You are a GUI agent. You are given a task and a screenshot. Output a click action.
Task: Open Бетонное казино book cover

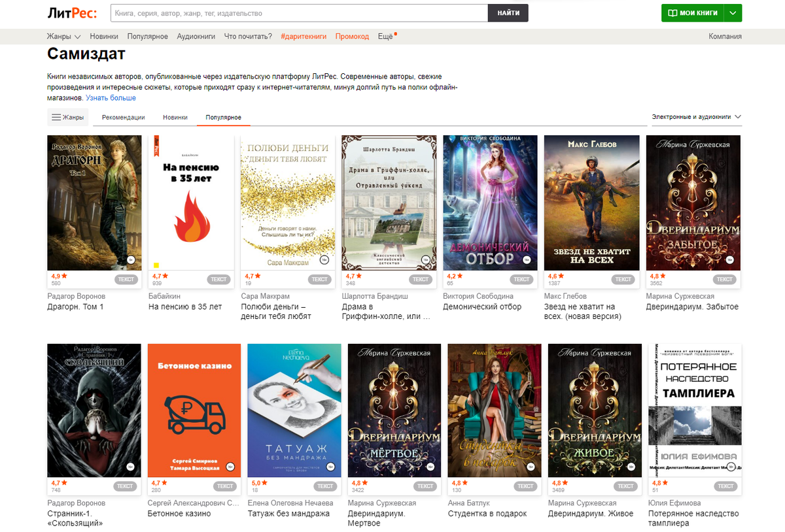(194, 410)
